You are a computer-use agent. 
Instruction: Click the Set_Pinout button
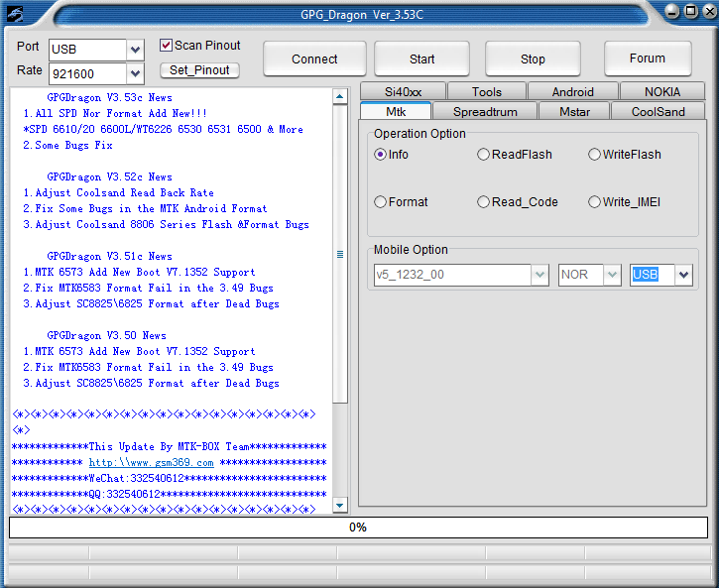[x=199, y=70]
